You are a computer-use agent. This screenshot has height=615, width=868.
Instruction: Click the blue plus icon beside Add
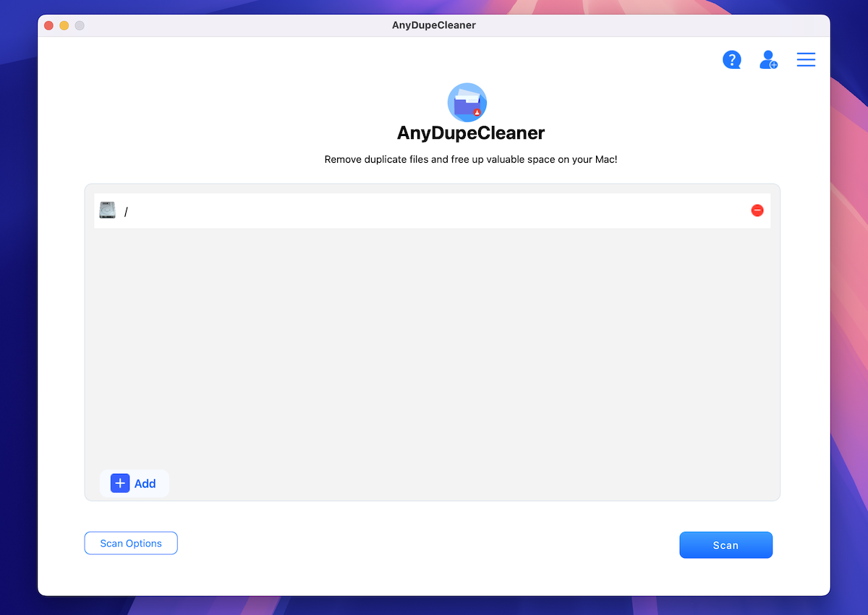point(120,483)
